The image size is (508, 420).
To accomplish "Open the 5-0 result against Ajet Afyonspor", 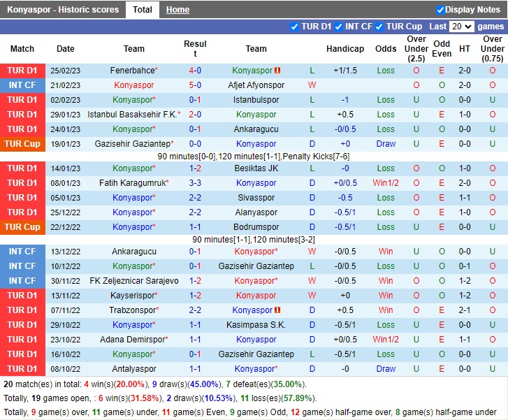I will tap(195, 85).
